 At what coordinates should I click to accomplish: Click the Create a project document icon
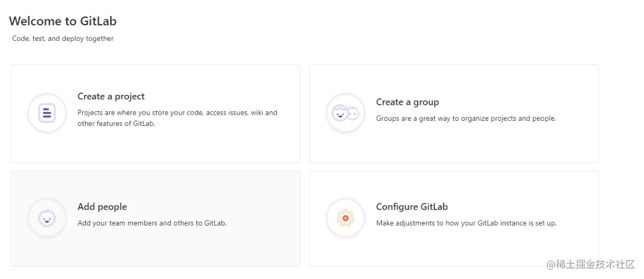click(x=47, y=113)
